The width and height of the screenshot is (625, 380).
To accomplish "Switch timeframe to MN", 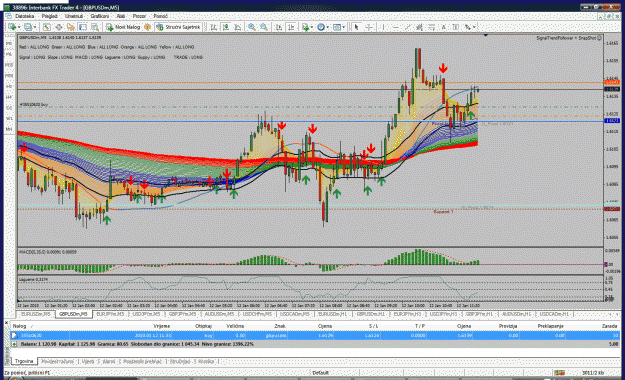I will (9, 129).
